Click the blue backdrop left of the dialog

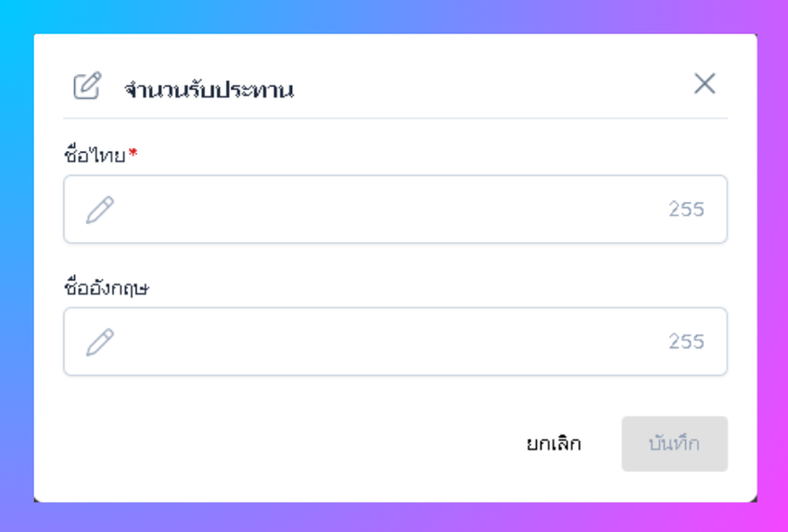[17, 269]
